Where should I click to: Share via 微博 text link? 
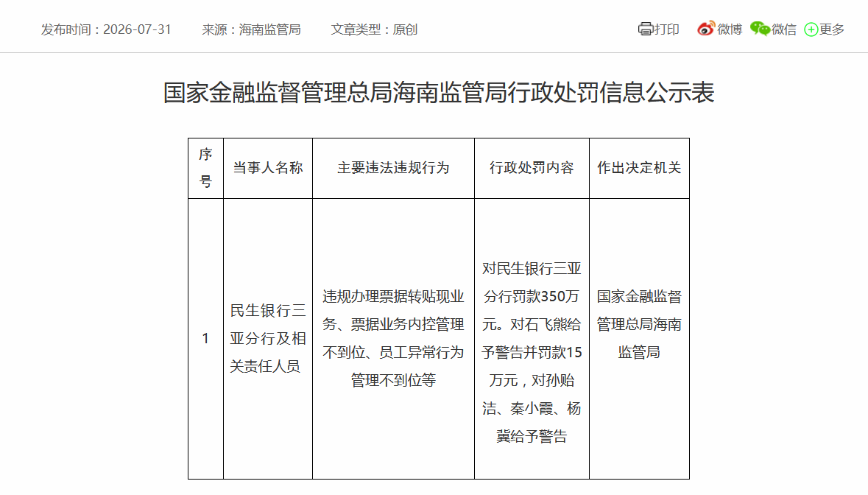point(730,29)
